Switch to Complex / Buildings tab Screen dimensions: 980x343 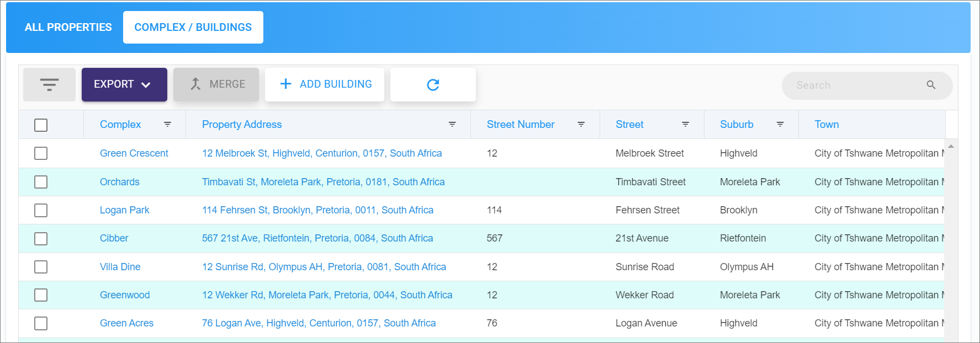[193, 27]
